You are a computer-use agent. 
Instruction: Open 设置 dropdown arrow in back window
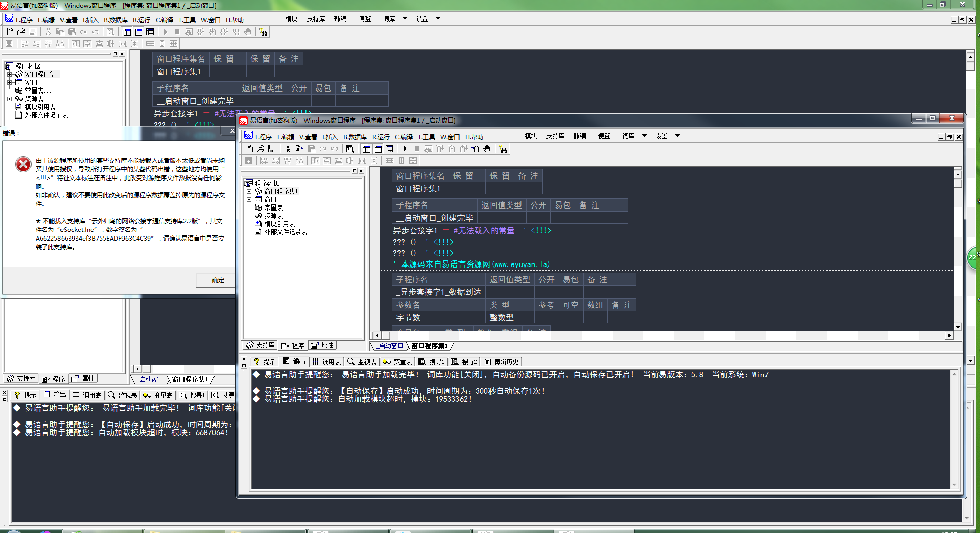(x=438, y=19)
